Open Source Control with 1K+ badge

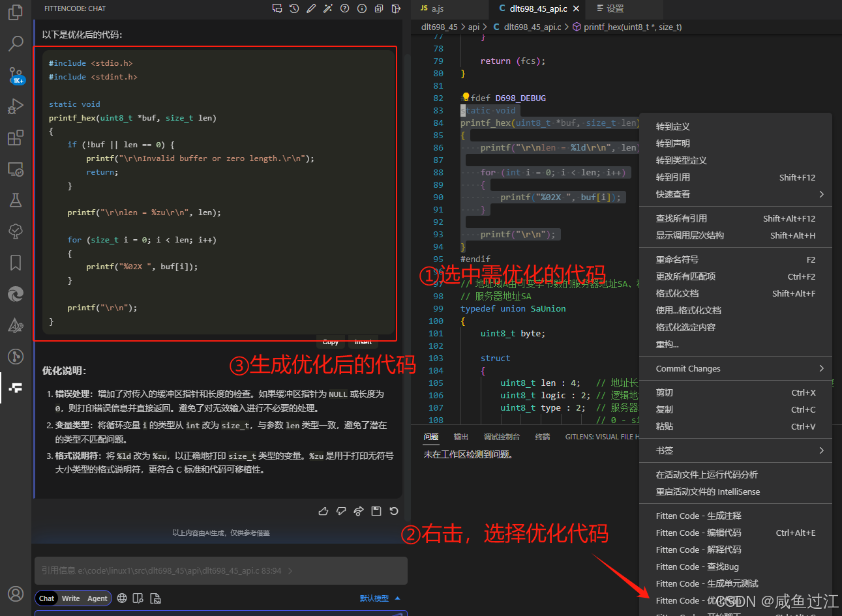coord(16,75)
